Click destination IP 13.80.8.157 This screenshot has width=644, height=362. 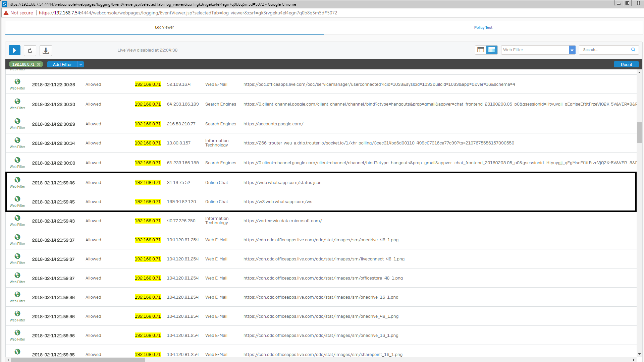click(x=179, y=143)
